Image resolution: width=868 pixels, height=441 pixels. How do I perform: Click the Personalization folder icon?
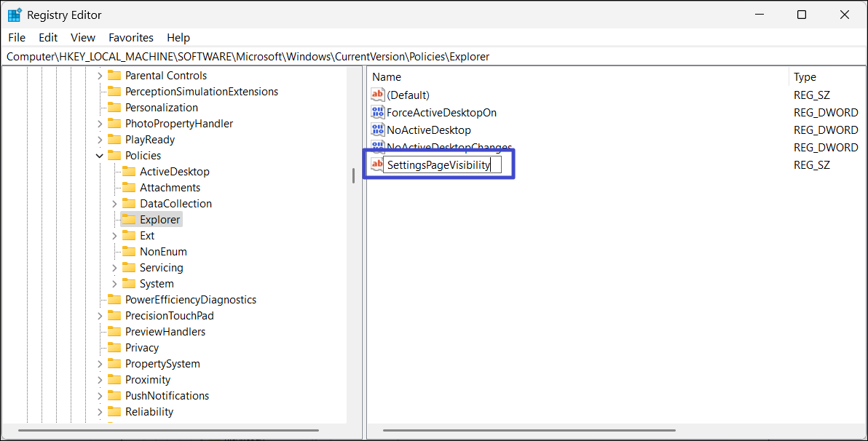tap(114, 108)
